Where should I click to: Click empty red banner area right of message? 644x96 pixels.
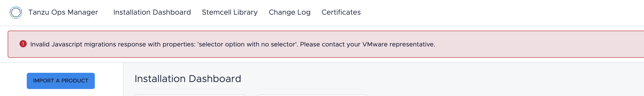tap(537, 44)
